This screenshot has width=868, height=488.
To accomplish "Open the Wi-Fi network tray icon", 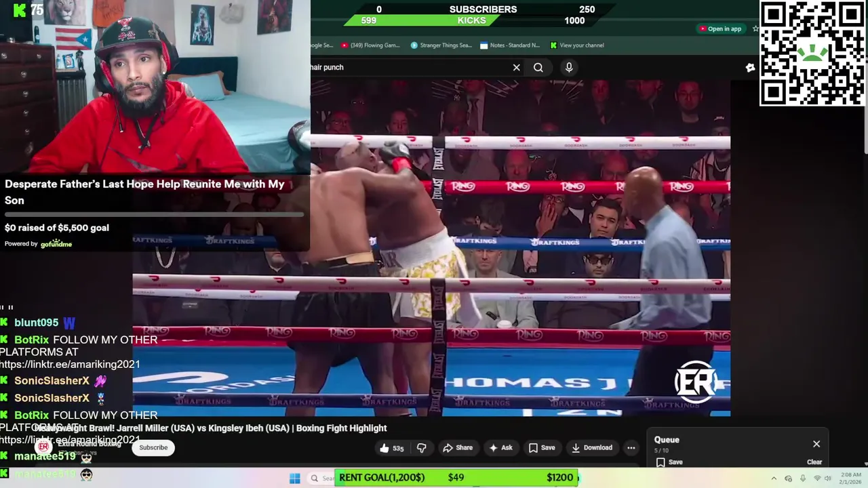I will 817,479.
